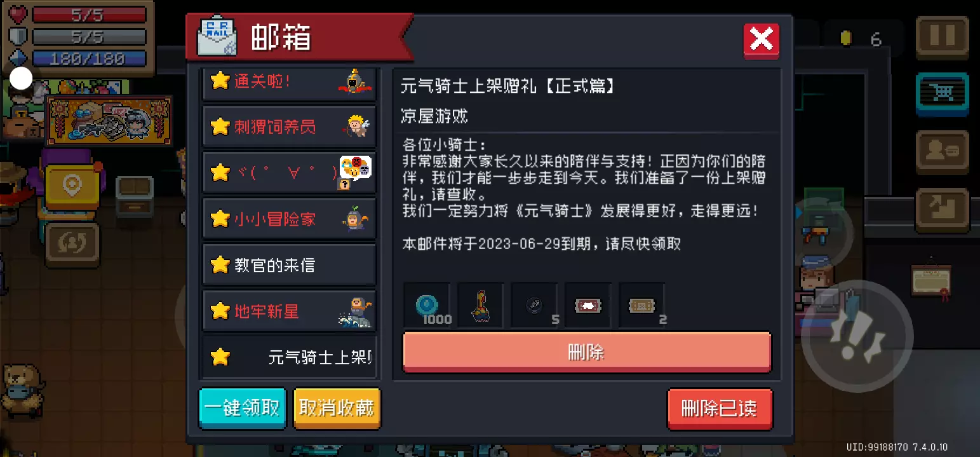Open the friends chat icon
The height and width of the screenshot is (457, 980).
pyautogui.click(x=942, y=151)
